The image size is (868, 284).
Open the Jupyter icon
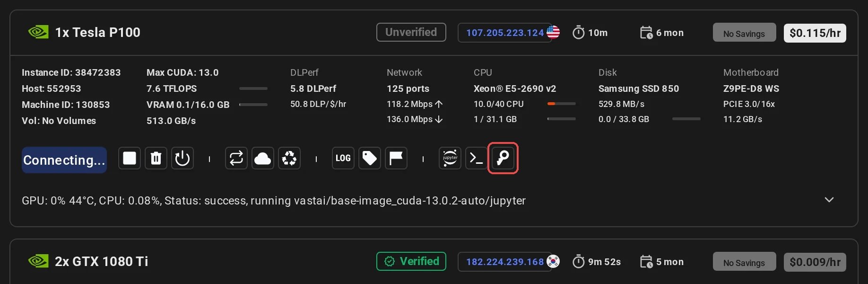coord(450,158)
